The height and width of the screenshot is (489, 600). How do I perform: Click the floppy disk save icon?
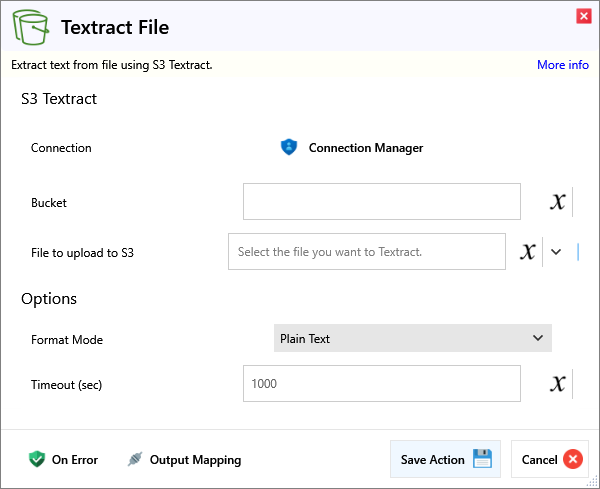click(482, 460)
